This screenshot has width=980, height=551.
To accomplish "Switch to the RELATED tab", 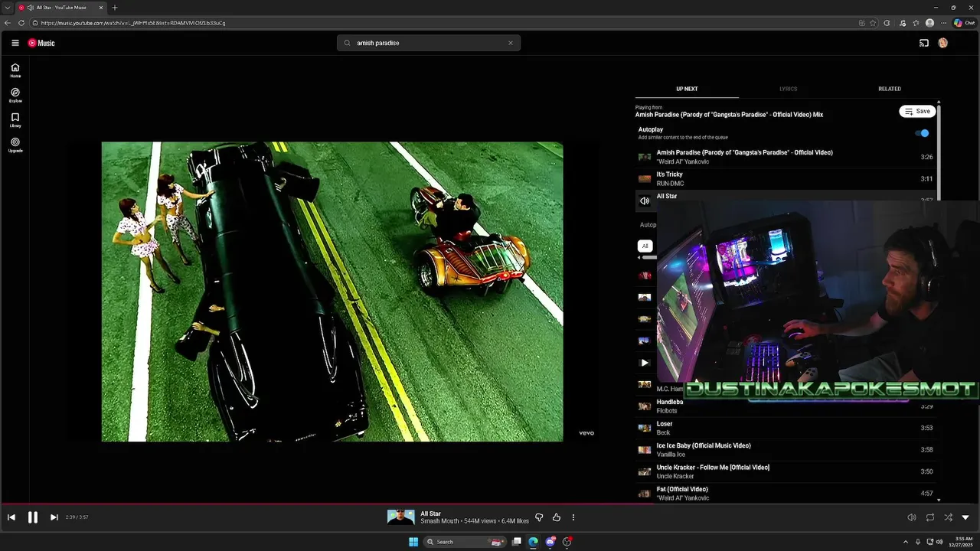I will 890,89.
